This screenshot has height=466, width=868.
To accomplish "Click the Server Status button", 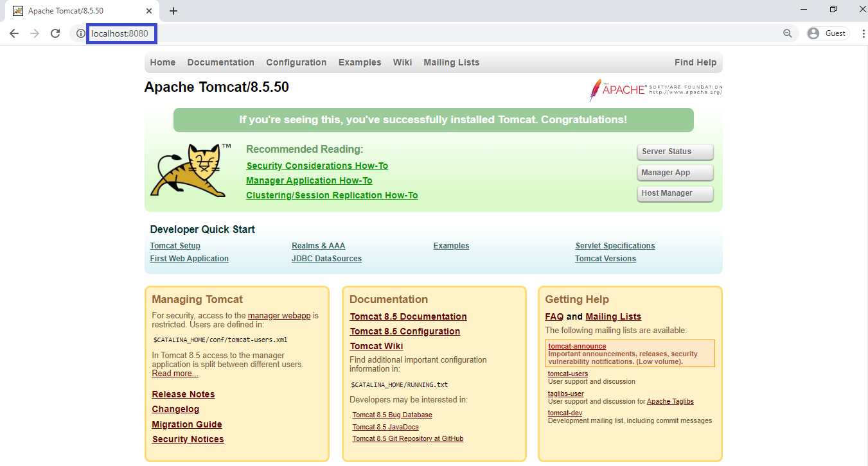I will pyautogui.click(x=675, y=152).
